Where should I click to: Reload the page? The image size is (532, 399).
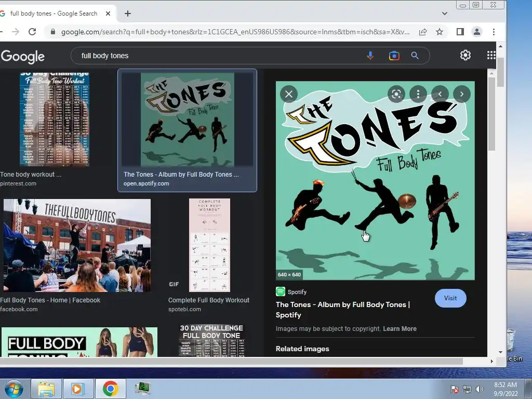tap(32, 32)
